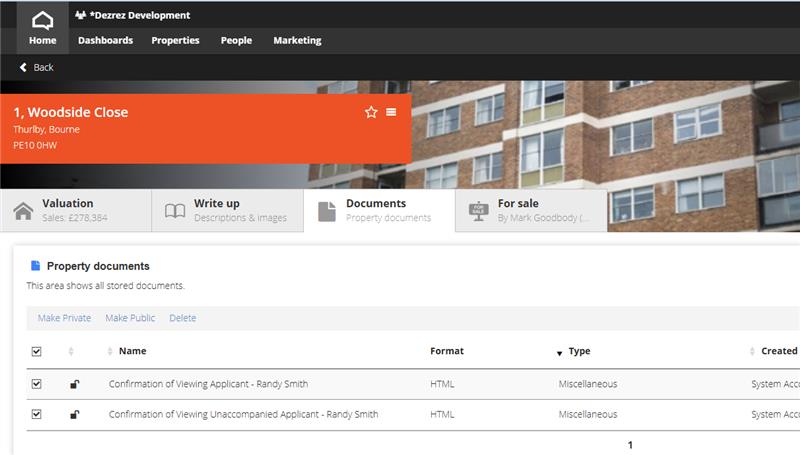Sort documents by the Name column

click(x=132, y=351)
